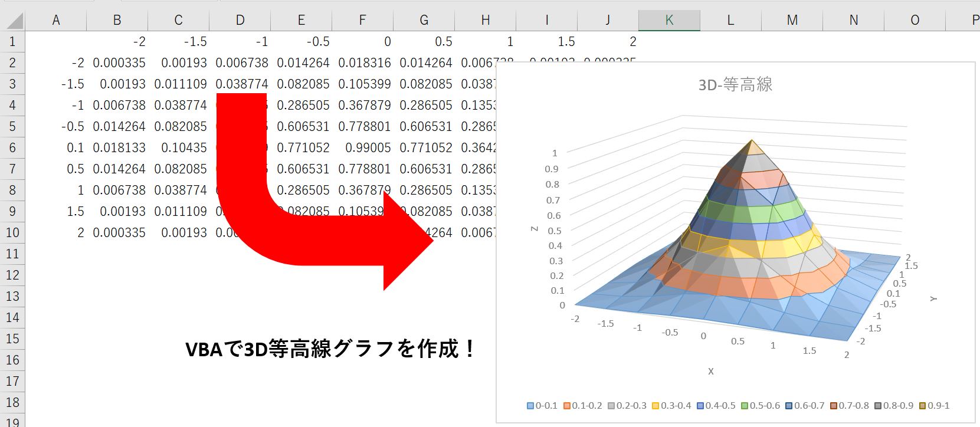Click the 0.4-0.5 legend entry

coord(716,406)
